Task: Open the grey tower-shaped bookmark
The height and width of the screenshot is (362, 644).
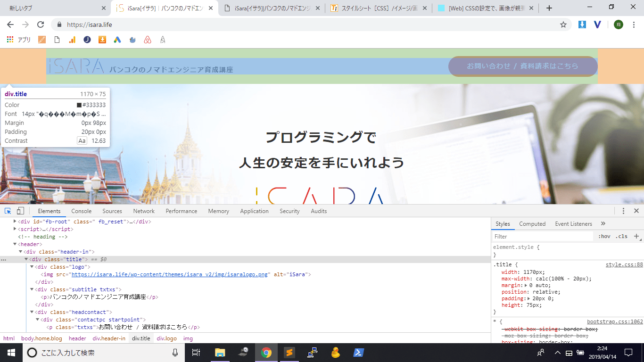Action: tap(163, 40)
